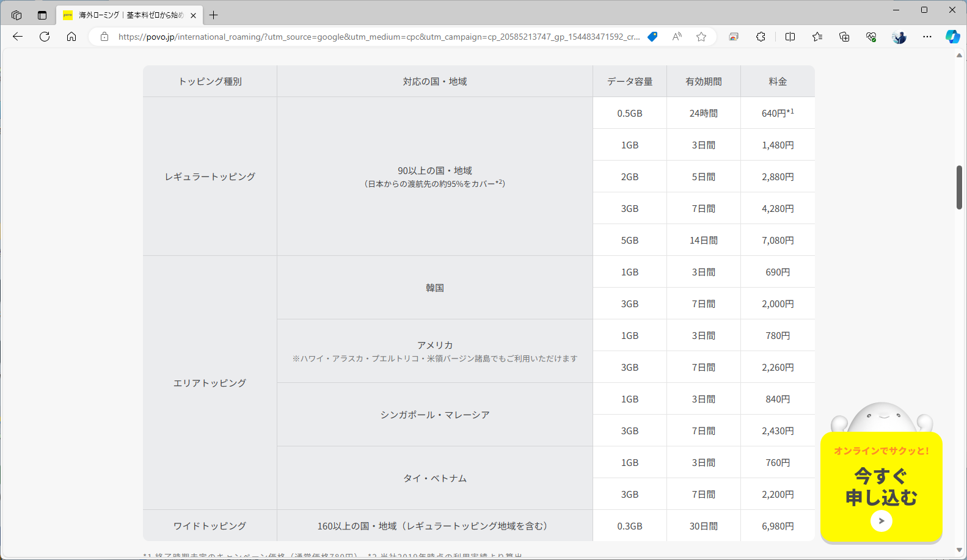This screenshot has width=967, height=560.
Task: Go back to previous page
Action: (18, 37)
